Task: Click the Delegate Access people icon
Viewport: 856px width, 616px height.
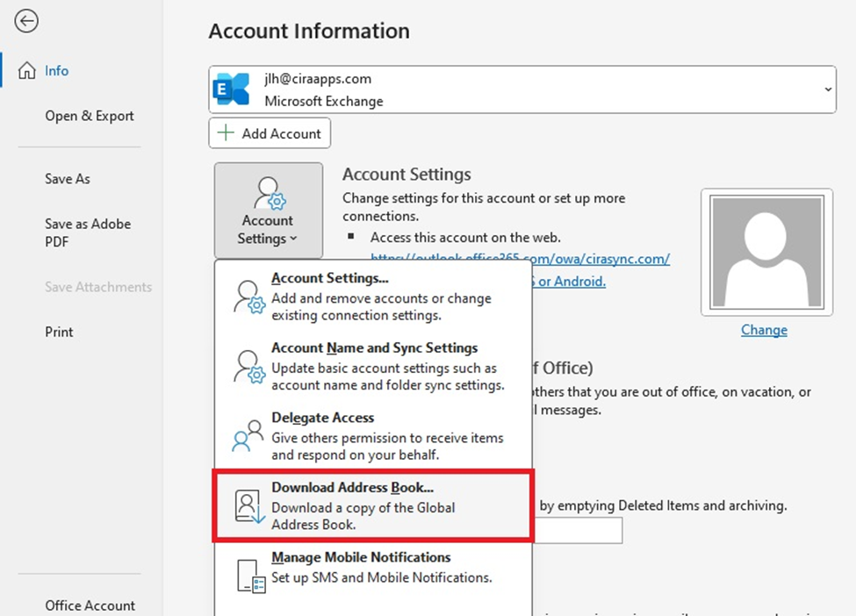Action: (x=248, y=435)
